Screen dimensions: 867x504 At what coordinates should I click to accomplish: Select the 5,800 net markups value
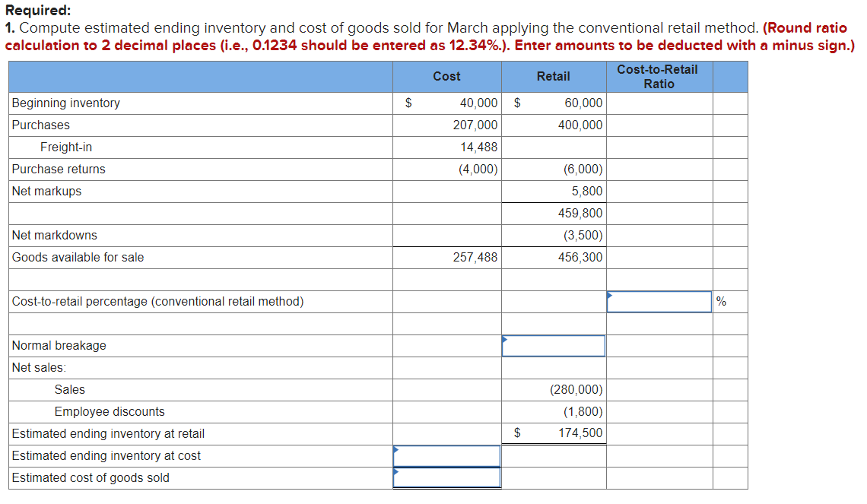tap(587, 192)
